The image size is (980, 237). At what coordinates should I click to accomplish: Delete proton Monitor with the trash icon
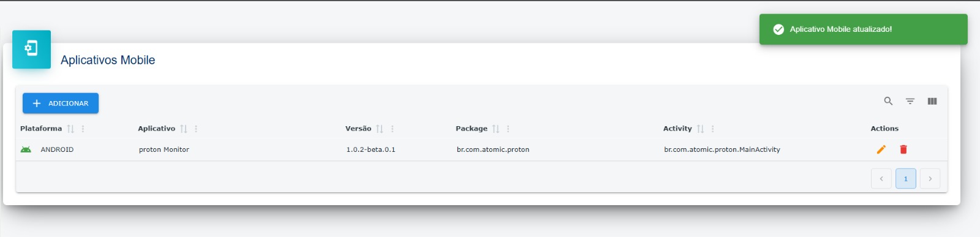coord(903,149)
